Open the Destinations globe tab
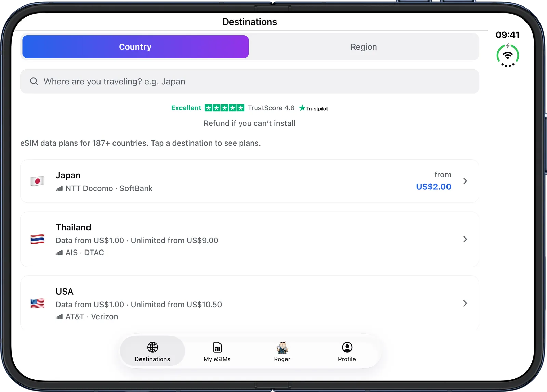 click(152, 351)
